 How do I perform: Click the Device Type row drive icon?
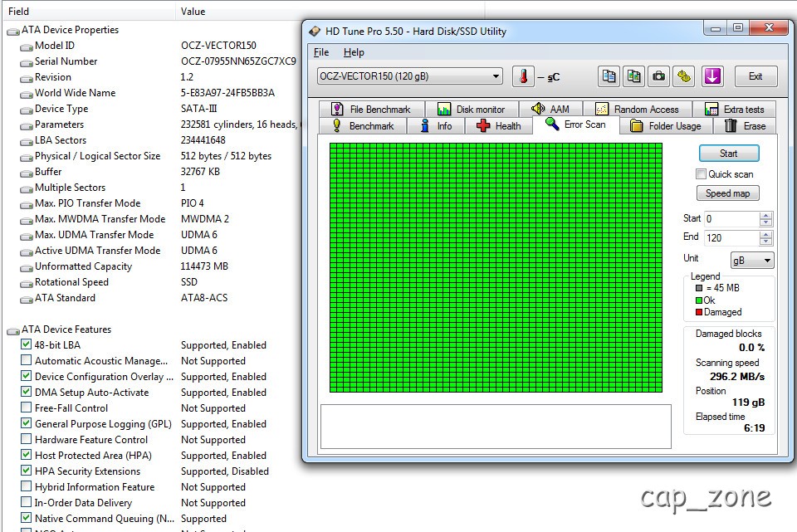click(27, 110)
